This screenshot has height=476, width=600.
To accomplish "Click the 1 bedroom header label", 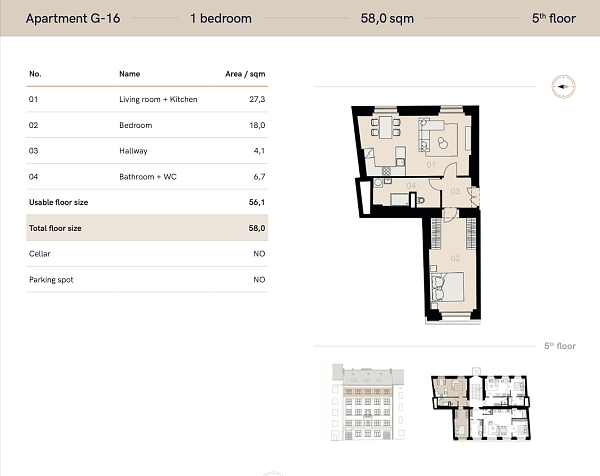I will pyautogui.click(x=220, y=18).
